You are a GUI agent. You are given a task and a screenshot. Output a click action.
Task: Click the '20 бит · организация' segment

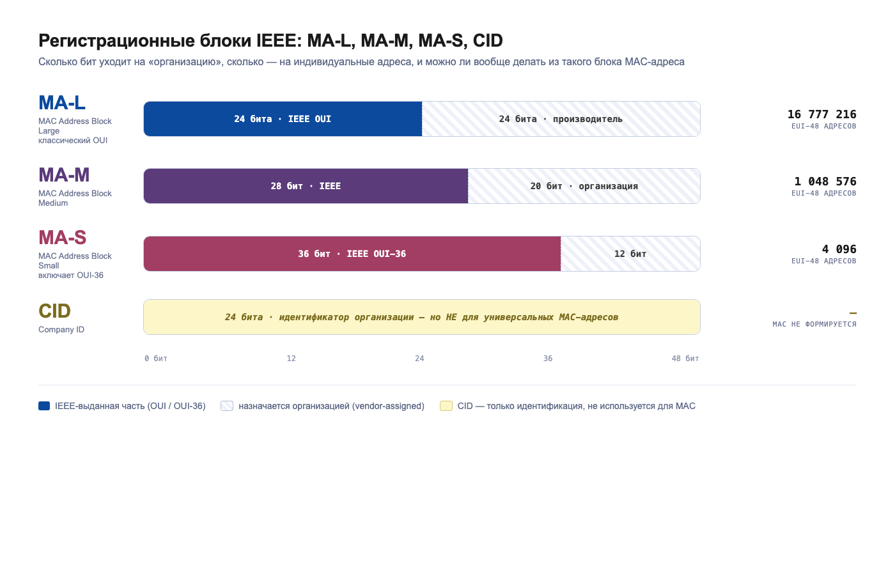[584, 186]
